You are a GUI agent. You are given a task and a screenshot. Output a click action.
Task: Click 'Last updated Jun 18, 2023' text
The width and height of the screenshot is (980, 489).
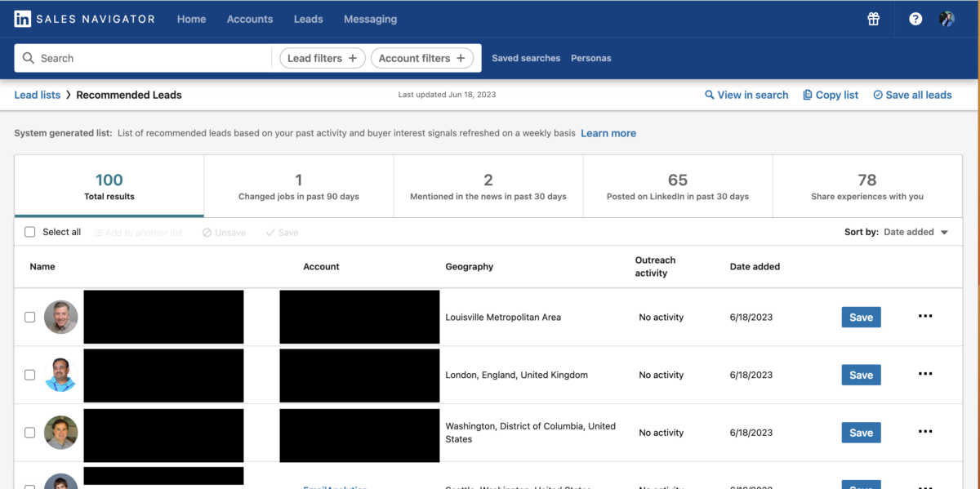[447, 95]
